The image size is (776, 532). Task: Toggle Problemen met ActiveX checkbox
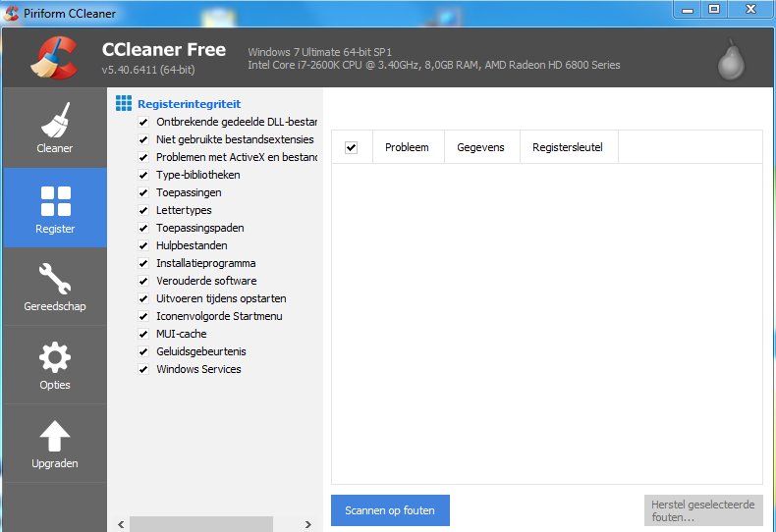pos(143,157)
